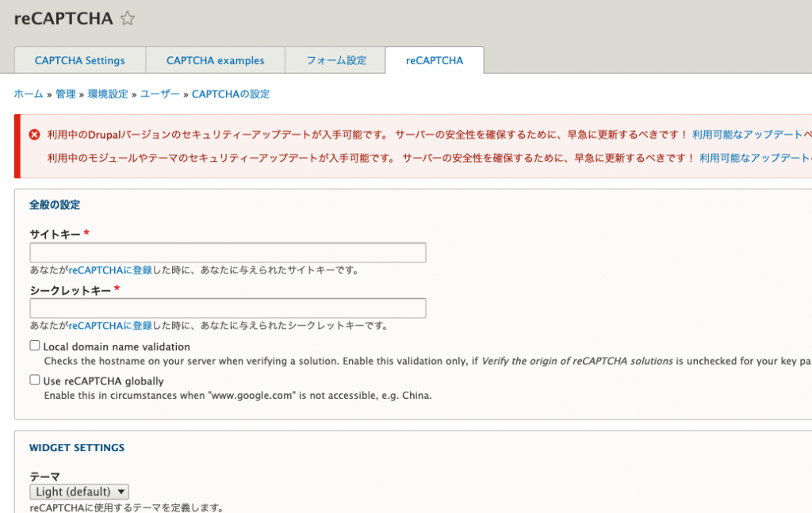Click the Use reCAPTCHA globally label
812x513 pixels.
coord(104,381)
